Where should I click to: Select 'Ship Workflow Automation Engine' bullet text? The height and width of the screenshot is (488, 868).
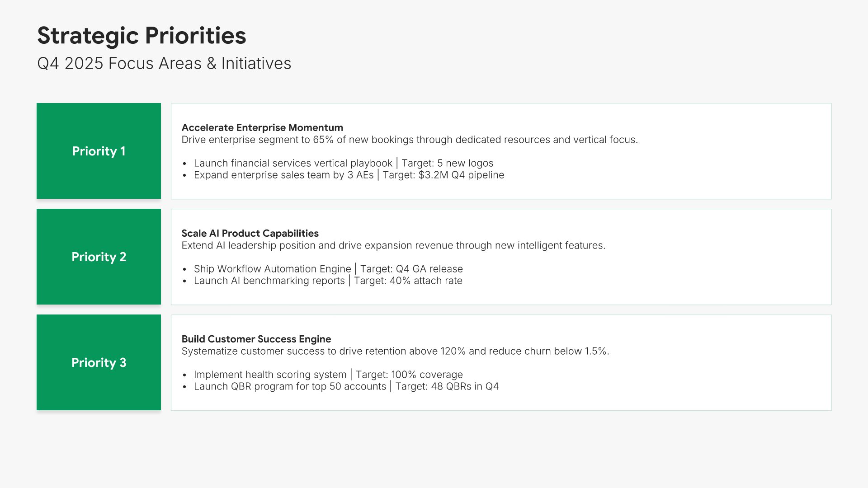[x=272, y=269]
